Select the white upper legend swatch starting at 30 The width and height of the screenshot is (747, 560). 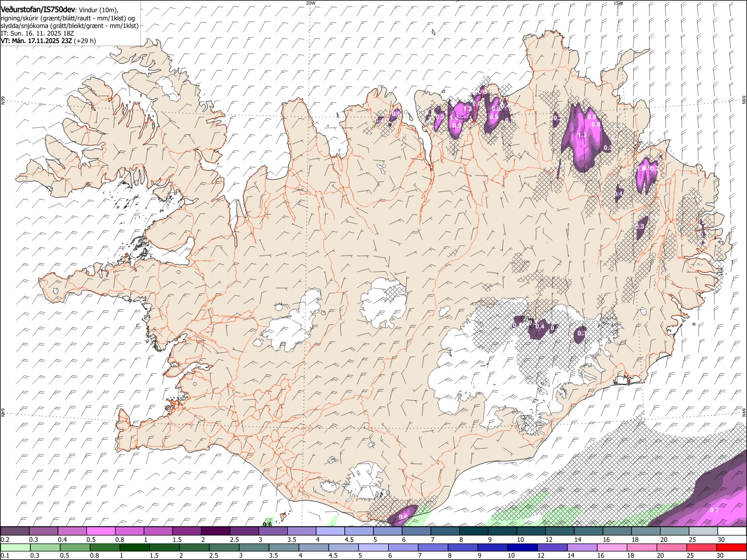pos(731,531)
